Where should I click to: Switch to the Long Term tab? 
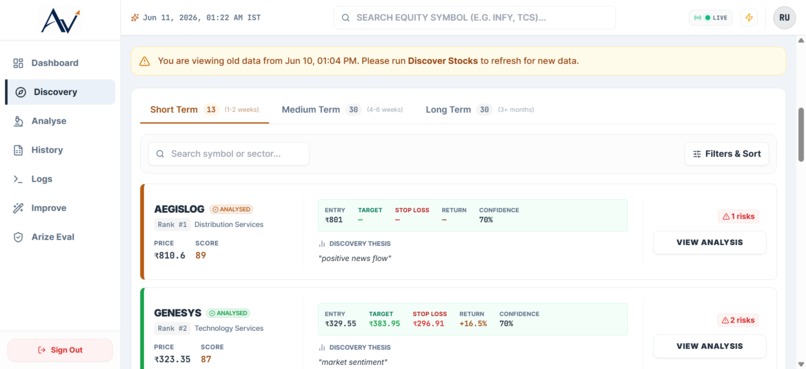coord(480,109)
